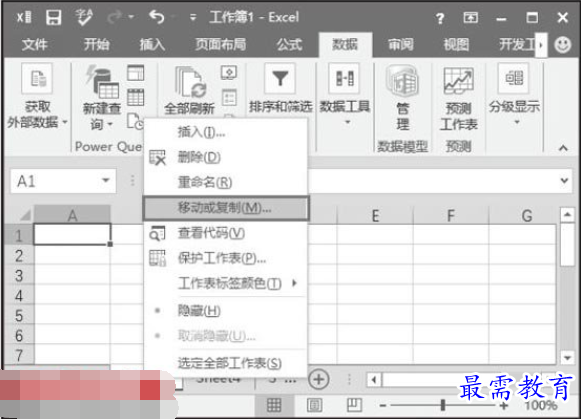Click 管理 data model icon
This screenshot has width=581, height=419.
(x=402, y=81)
